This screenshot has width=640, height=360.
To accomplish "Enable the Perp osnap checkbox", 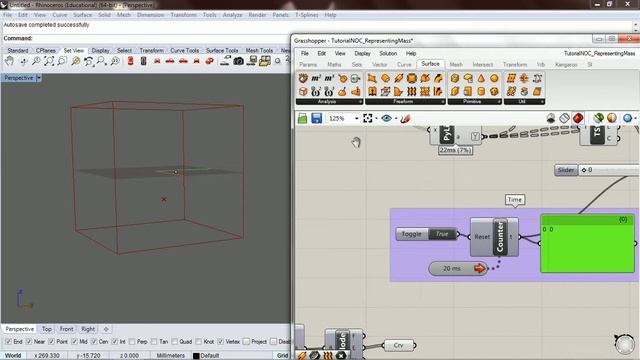I will (x=132, y=342).
